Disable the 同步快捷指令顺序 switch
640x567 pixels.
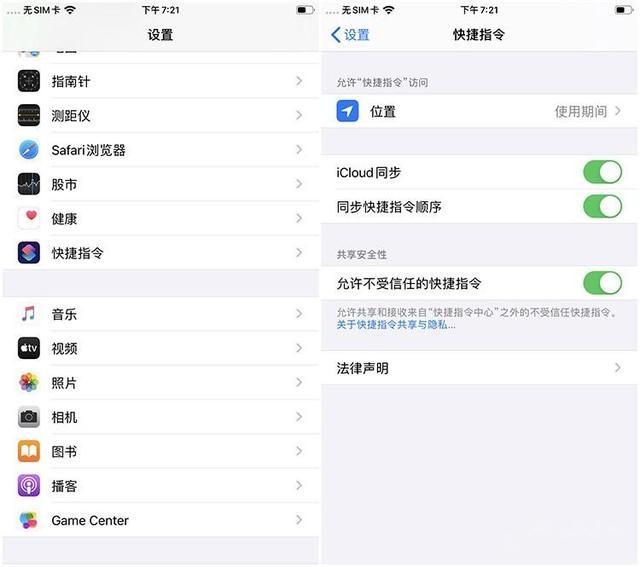pyautogui.click(x=602, y=207)
